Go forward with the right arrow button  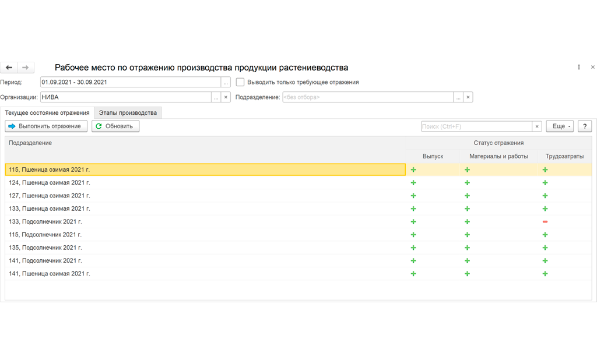pos(26,68)
